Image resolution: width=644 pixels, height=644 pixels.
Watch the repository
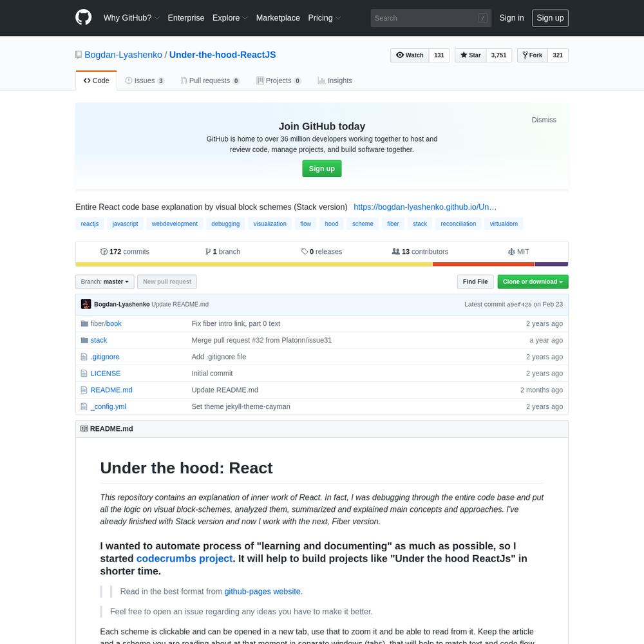point(410,55)
